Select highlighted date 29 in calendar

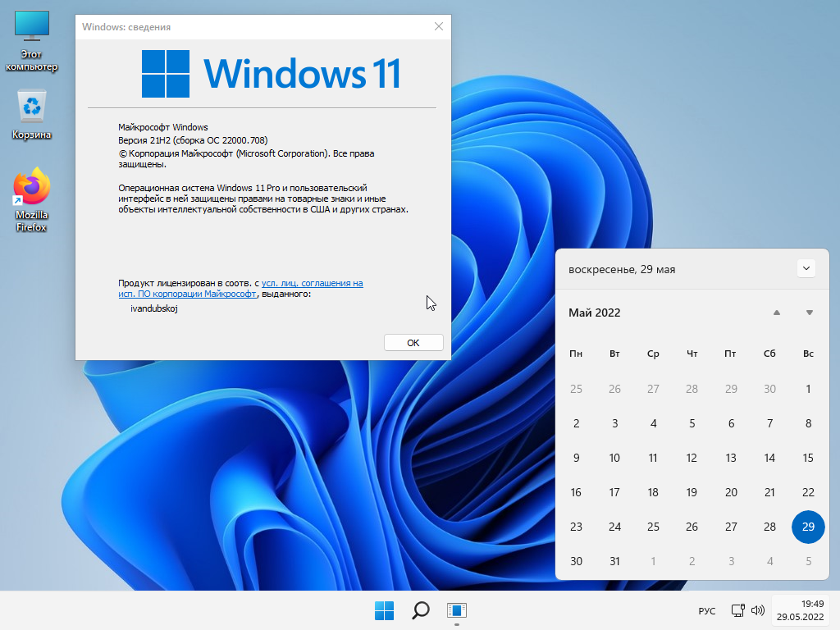coord(808,527)
